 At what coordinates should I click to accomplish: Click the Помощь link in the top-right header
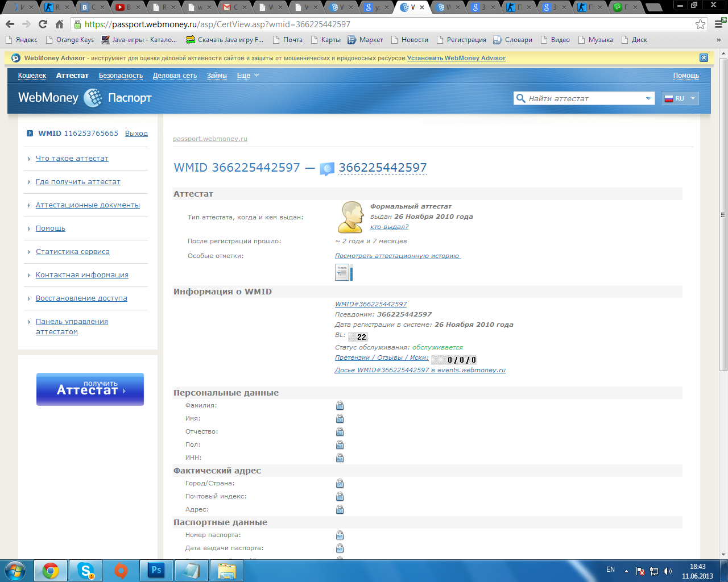point(686,76)
